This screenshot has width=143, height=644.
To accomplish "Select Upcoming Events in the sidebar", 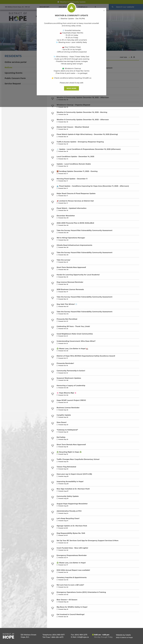I will [14, 73].
